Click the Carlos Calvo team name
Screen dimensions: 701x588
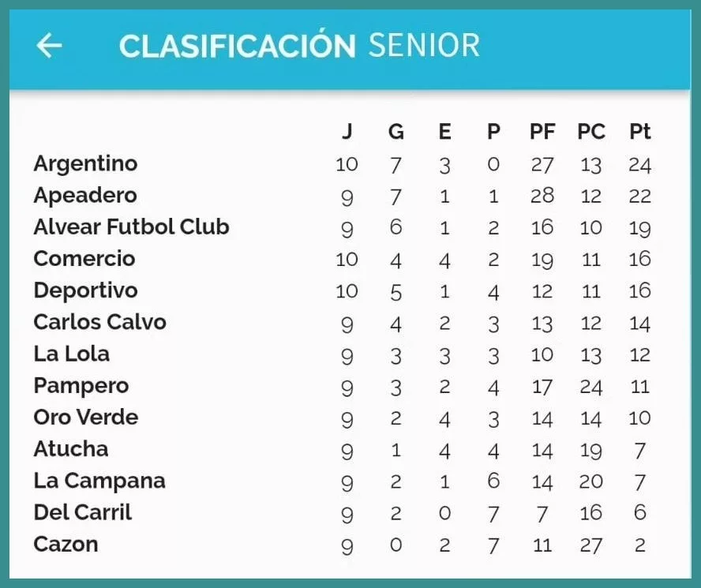point(99,322)
